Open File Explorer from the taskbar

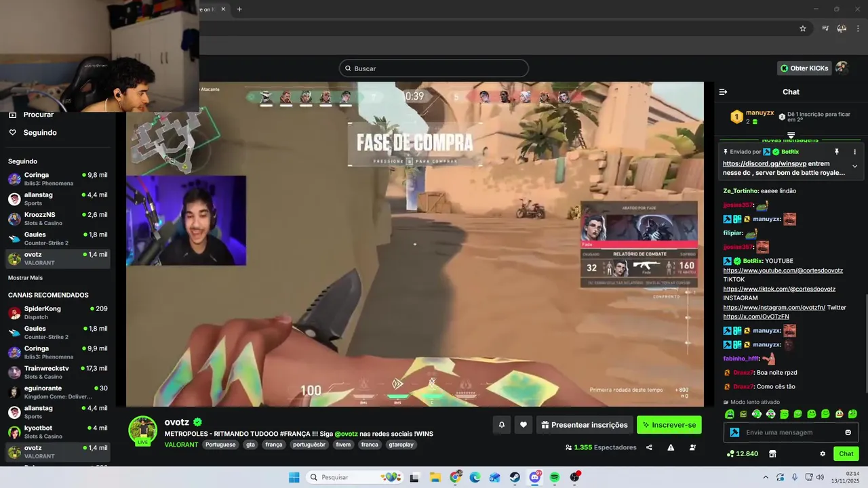pos(435,477)
